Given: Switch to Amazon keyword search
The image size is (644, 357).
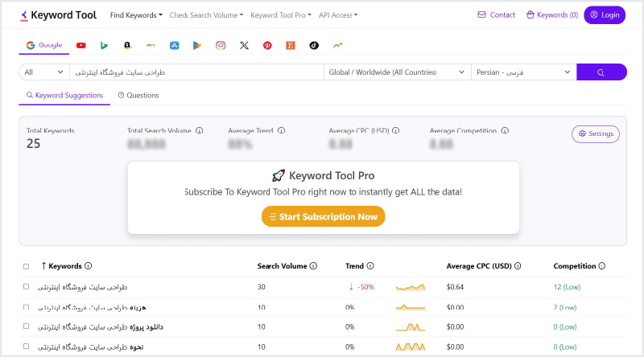Looking at the screenshot, I should click(127, 46).
